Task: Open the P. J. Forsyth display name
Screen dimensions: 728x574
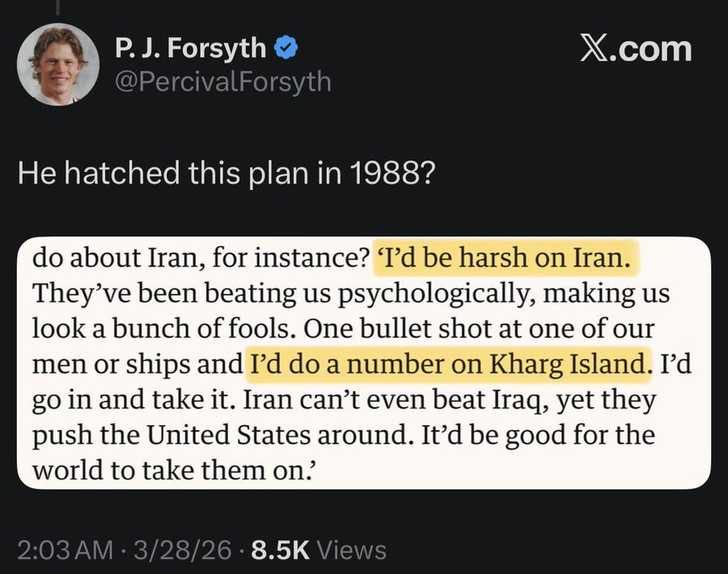Action: pyautogui.click(x=190, y=49)
